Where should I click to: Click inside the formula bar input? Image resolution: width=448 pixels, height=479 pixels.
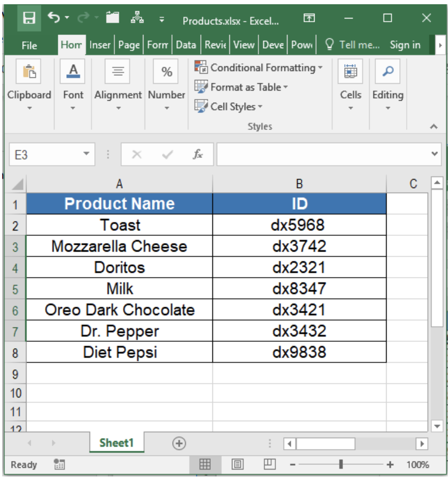point(322,155)
